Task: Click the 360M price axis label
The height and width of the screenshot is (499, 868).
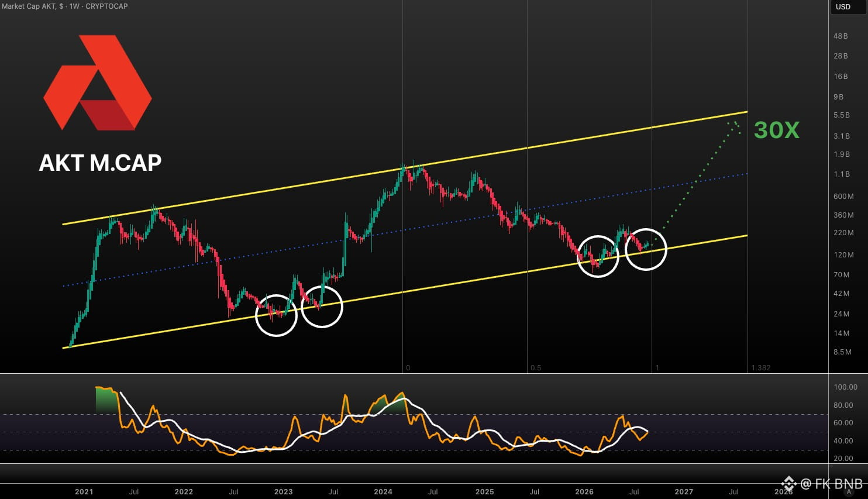Action: coord(843,215)
